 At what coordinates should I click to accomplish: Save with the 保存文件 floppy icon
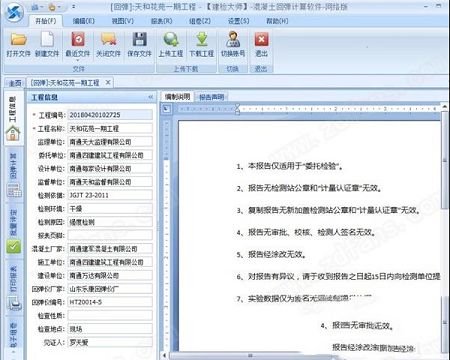tap(140, 39)
